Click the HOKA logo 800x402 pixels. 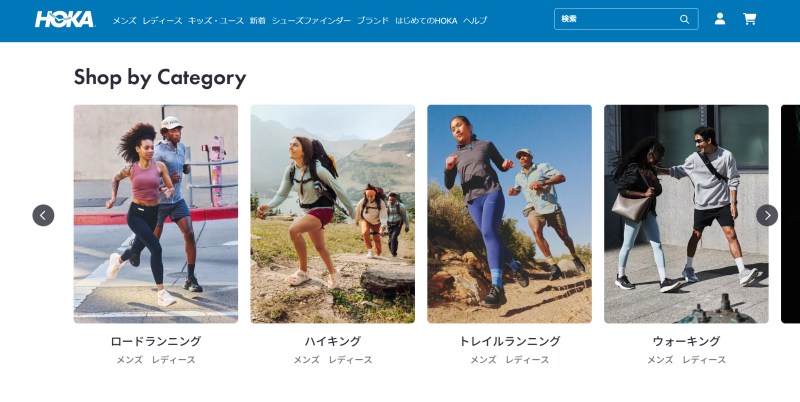64,19
